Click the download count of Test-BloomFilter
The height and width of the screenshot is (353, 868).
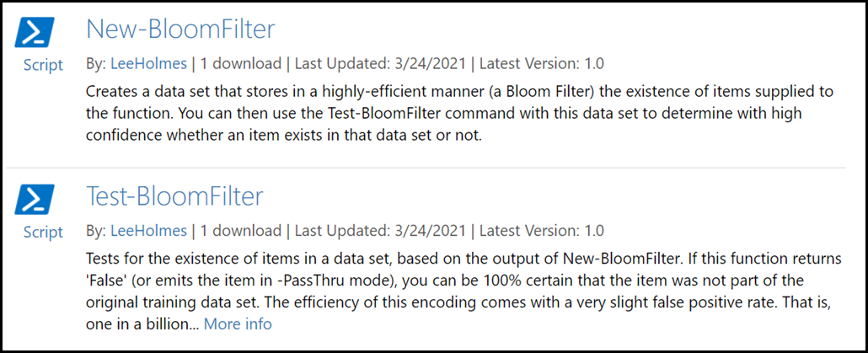pyautogui.click(x=241, y=231)
